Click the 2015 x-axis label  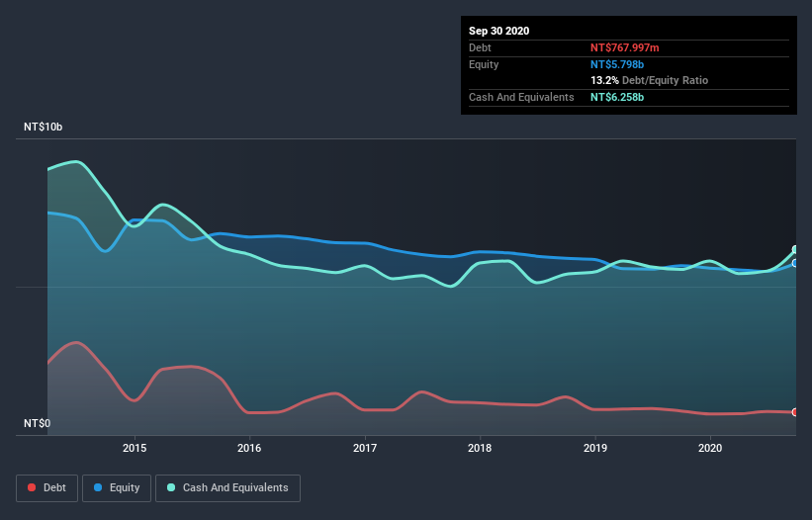(135, 448)
